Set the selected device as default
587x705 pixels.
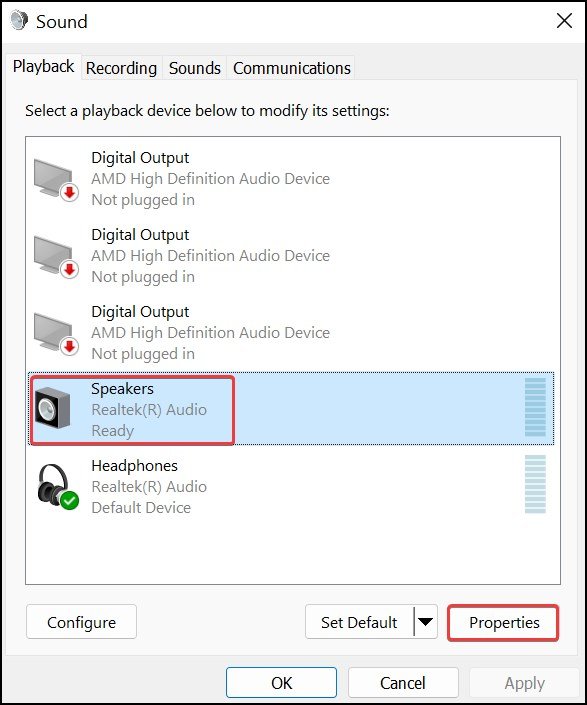click(359, 622)
